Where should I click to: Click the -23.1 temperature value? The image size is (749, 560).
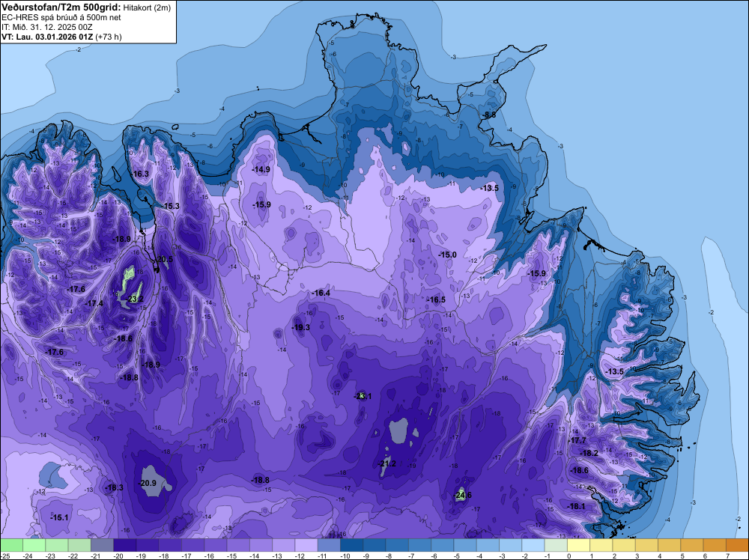tap(363, 396)
